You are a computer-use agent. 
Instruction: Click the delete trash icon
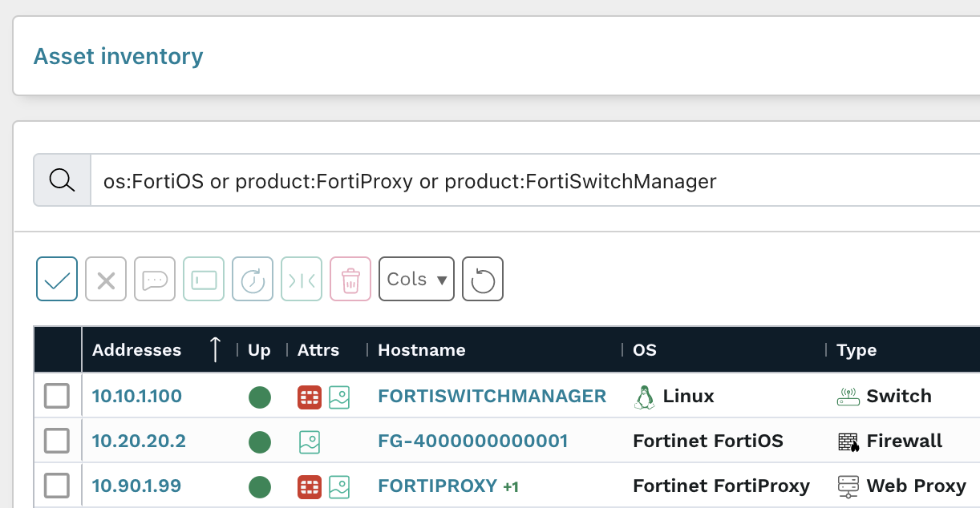coord(350,279)
